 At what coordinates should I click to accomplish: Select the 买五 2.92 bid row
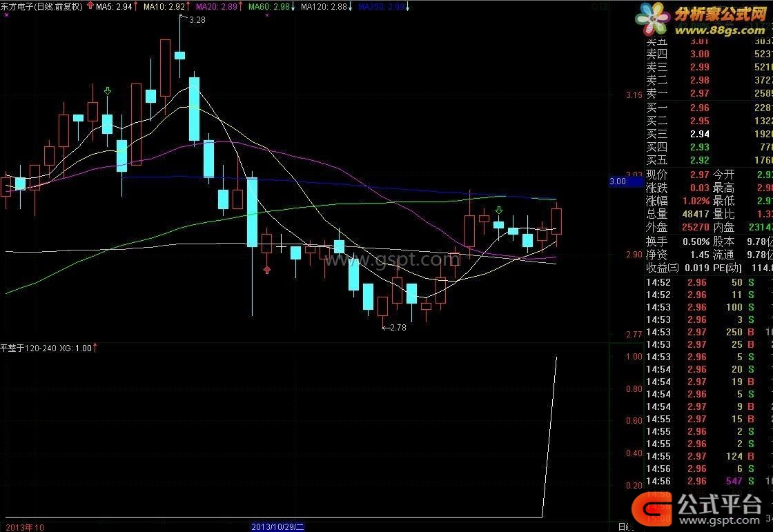709,160
